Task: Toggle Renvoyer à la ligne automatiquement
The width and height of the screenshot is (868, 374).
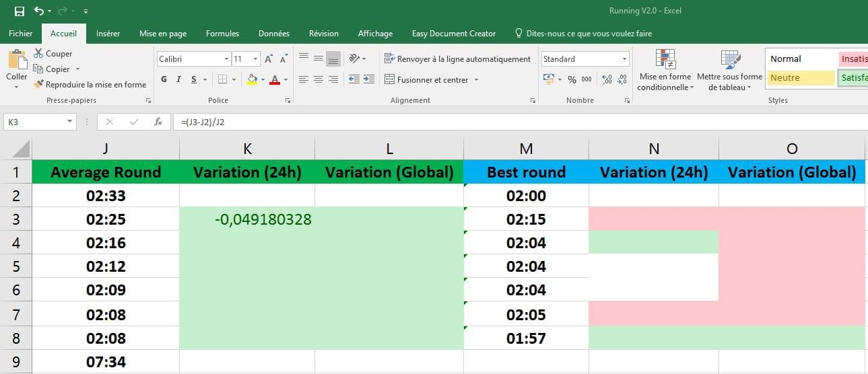Action: click(457, 59)
